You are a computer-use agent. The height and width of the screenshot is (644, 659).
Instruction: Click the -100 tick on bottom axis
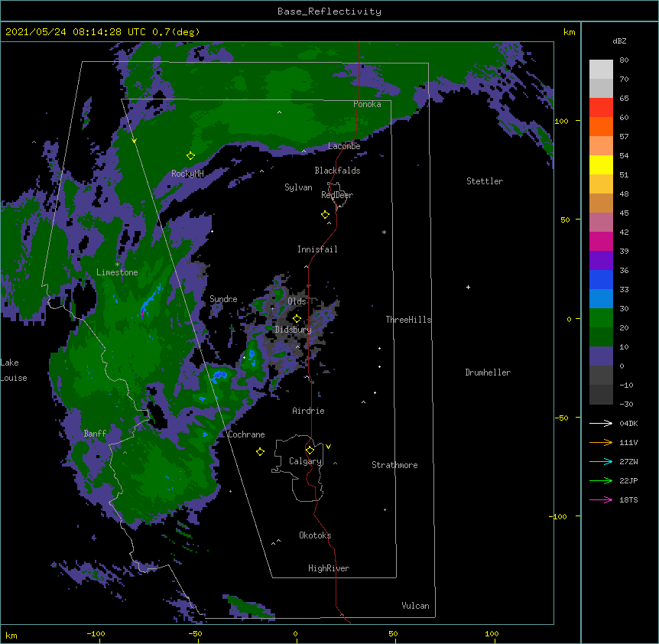(96, 633)
